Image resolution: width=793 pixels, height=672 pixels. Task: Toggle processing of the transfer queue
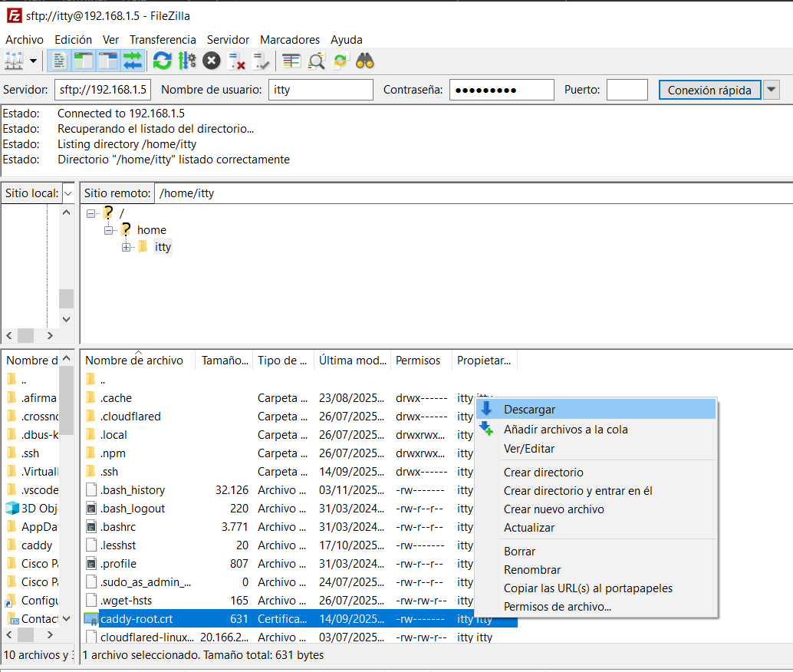click(186, 61)
